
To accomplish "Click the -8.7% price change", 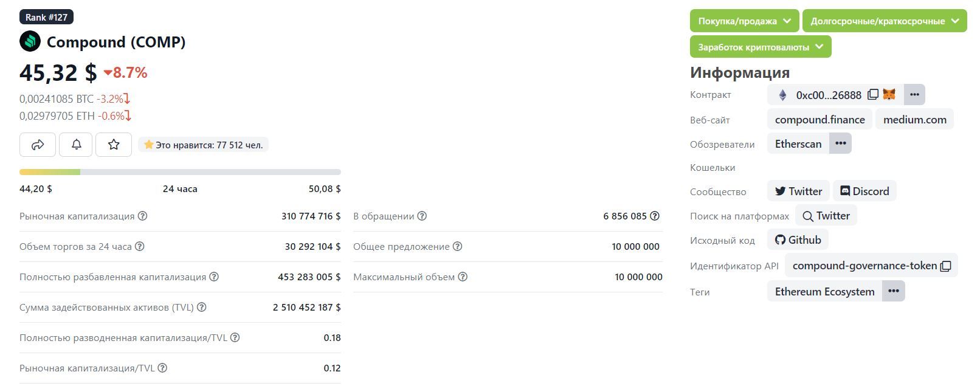I will pos(125,72).
